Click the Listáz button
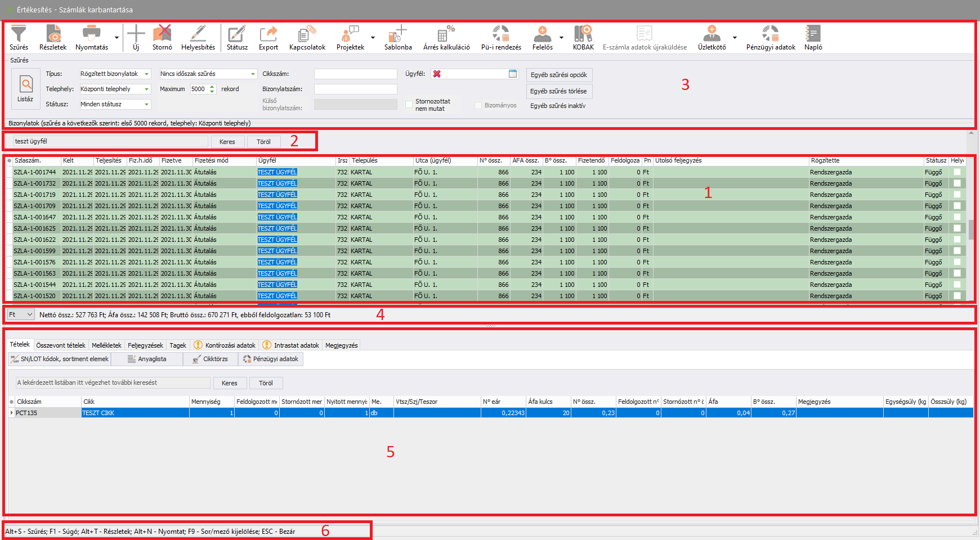This screenshot has height=540, width=980. tap(25, 89)
